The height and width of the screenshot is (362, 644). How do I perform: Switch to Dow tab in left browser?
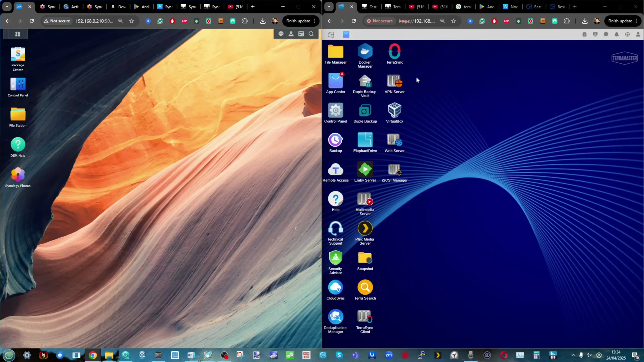pyautogui.click(x=119, y=7)
